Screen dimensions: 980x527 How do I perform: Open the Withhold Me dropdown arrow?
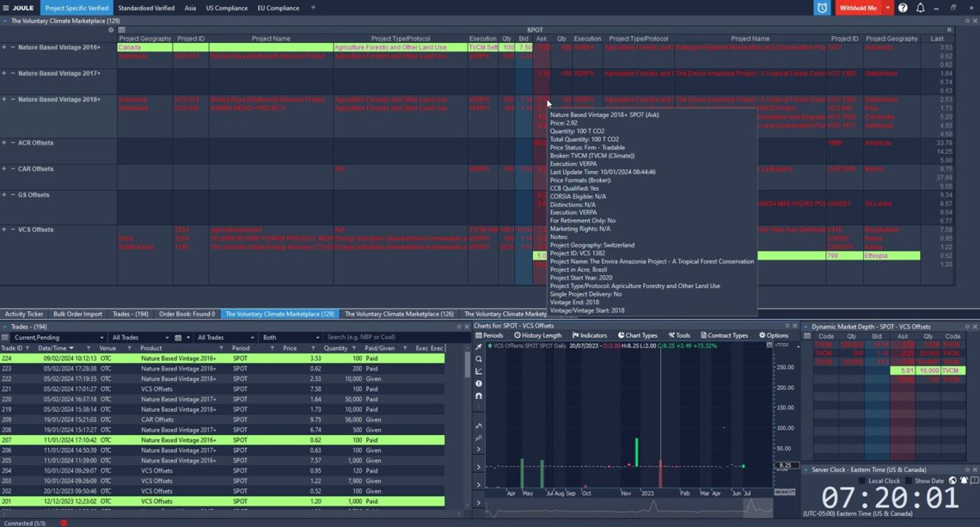(x=887, y=8)
